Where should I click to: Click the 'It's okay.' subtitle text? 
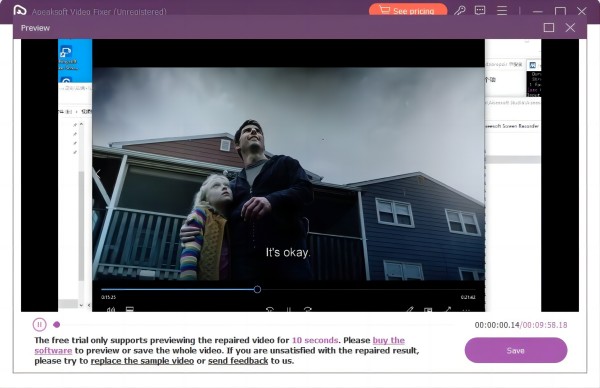288,252
